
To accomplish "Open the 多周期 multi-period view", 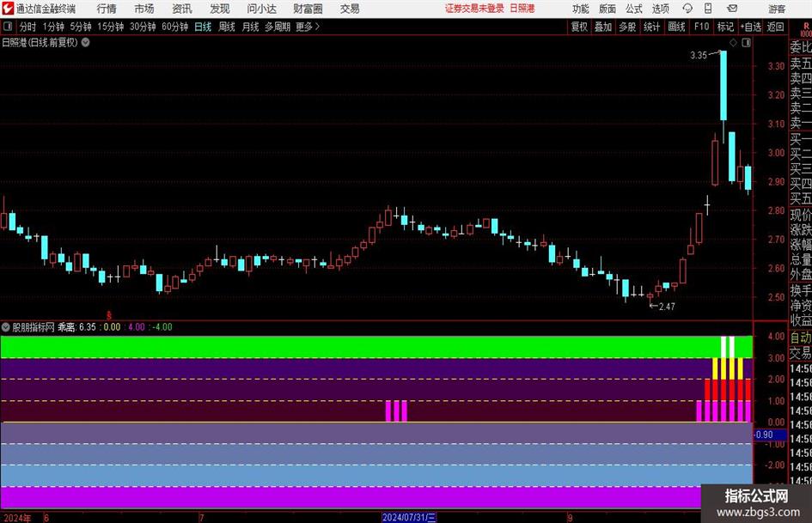I will coord(278,27).
